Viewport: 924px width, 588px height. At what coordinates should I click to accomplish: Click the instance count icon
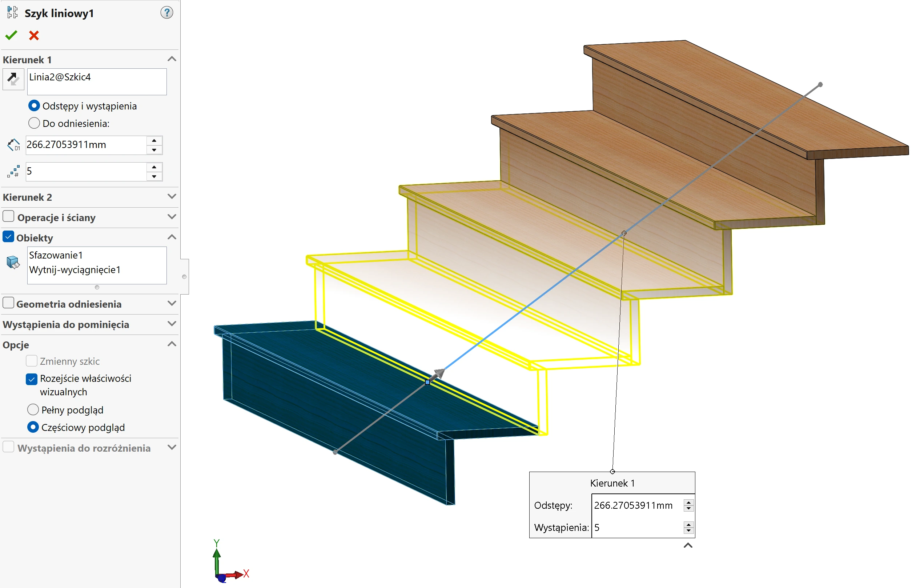tap(13, 172)
